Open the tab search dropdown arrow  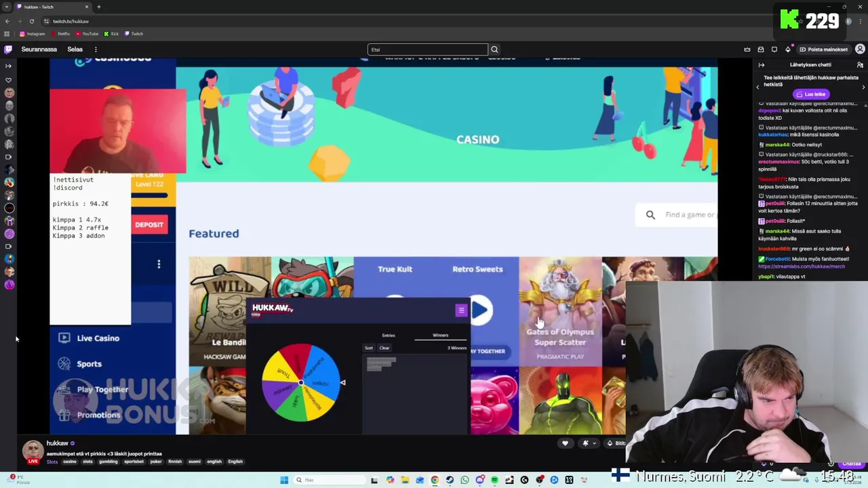7,7
